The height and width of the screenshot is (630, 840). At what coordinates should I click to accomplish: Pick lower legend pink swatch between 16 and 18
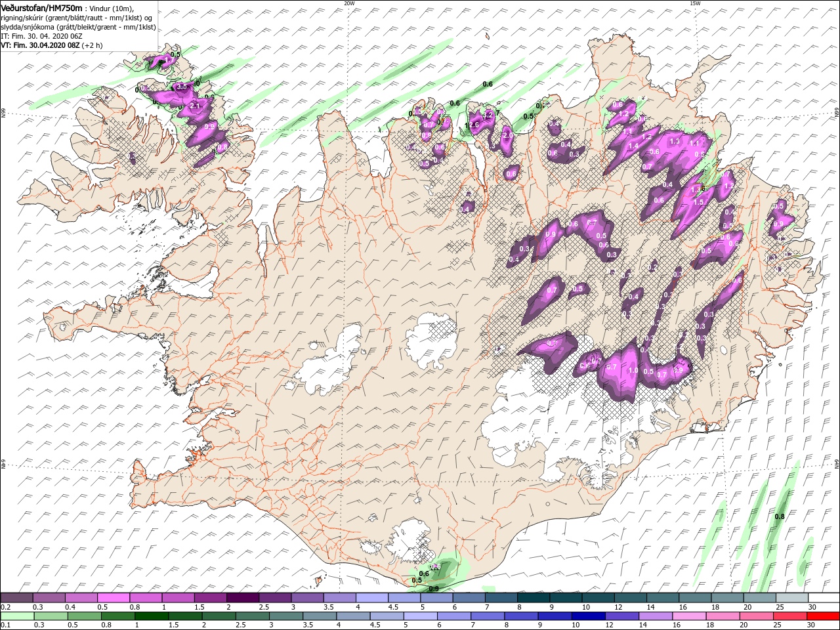(690, 616)
